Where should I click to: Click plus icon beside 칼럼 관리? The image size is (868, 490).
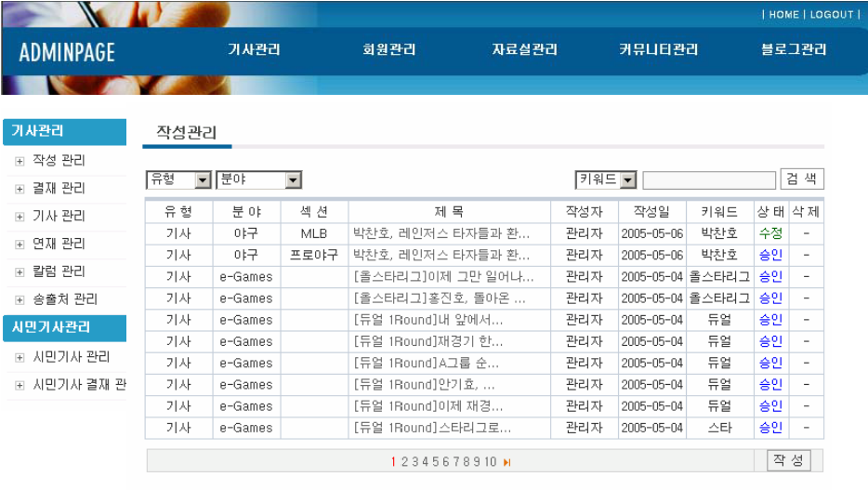tap(20, 272)
